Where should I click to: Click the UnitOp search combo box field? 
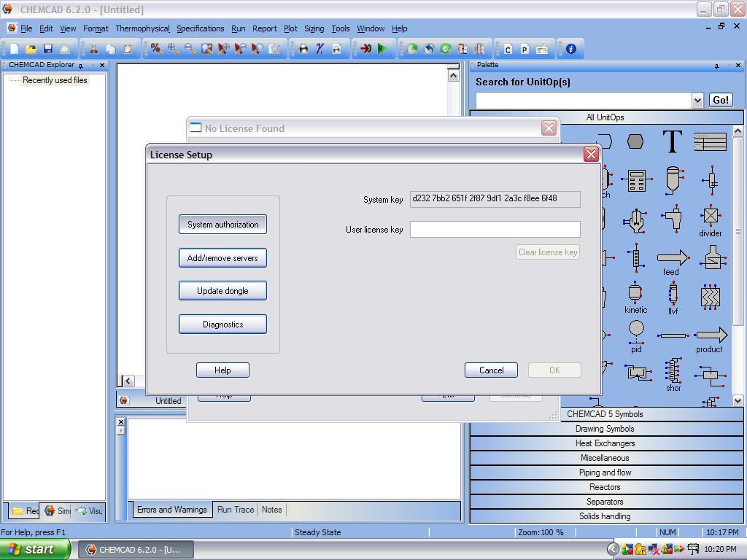click(x=584, y=101)
